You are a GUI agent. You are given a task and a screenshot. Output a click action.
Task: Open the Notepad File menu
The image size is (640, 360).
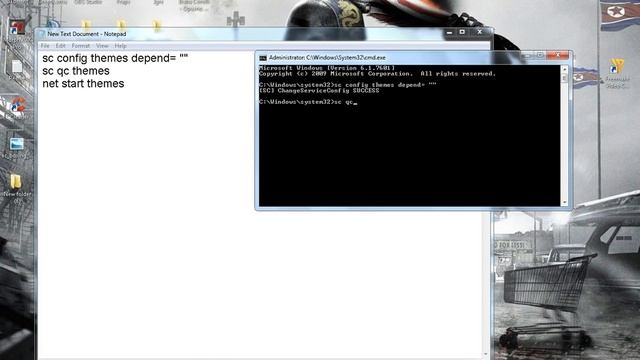coord(45,46)
